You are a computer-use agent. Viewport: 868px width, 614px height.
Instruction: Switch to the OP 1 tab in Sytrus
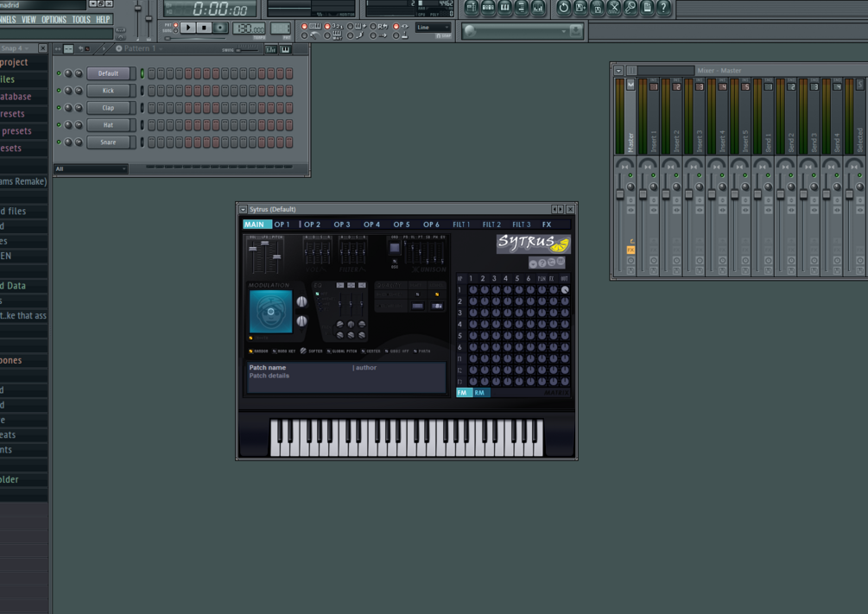tap(282, 225)
